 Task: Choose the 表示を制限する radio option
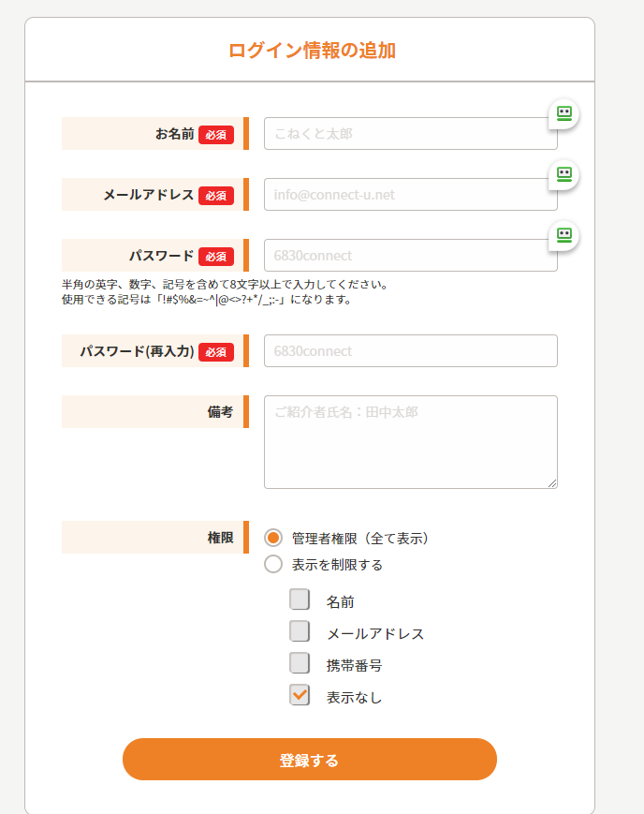273,564
